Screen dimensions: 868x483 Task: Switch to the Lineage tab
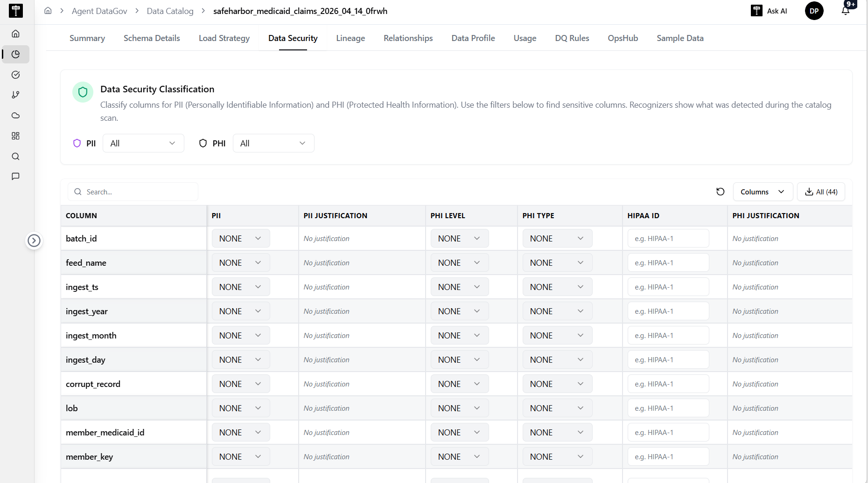pyautogui.click(x=350, y=38)
